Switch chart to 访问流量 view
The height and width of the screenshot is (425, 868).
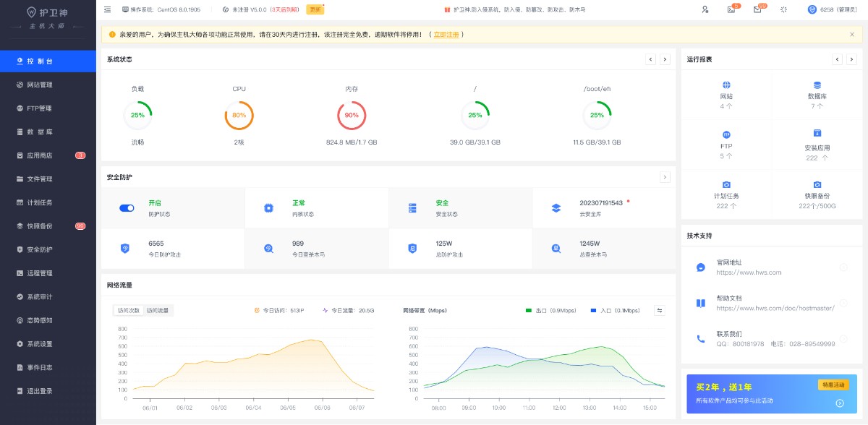pos(158,310)
